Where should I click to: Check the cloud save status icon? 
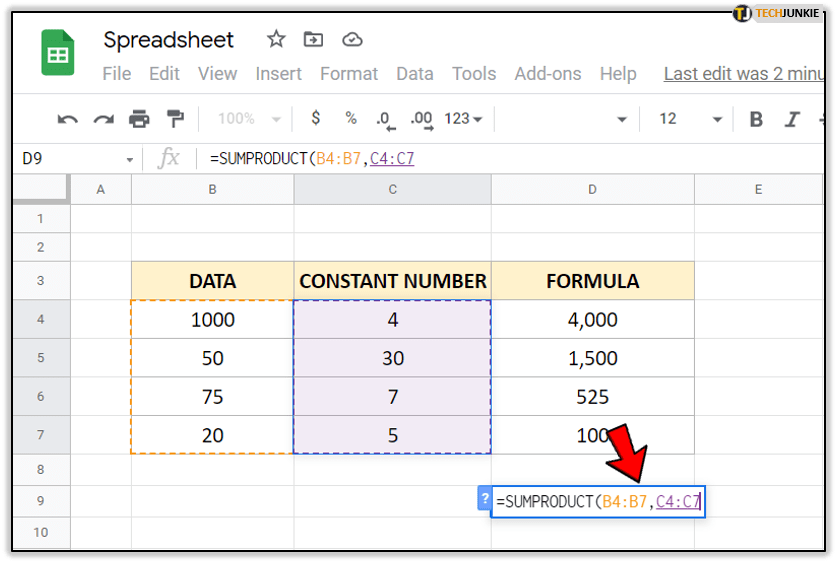pyautogui.click(x=352, y=39)
